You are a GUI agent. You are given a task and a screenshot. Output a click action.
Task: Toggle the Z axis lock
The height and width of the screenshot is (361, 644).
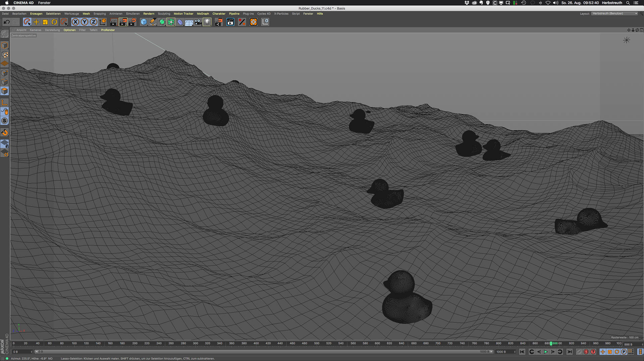click(94, 22)
